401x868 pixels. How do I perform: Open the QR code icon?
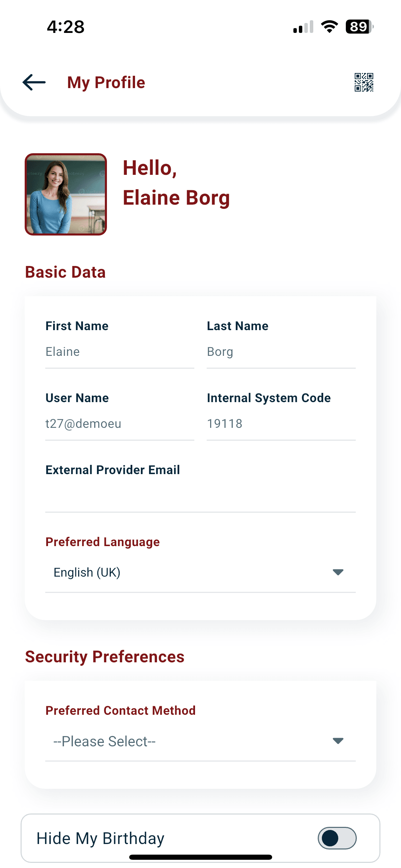coord(364,82)
